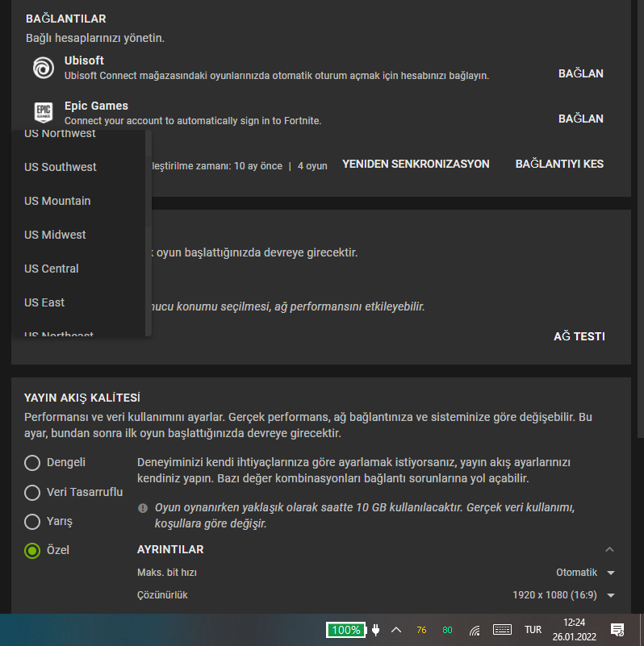Click BAĞLAN for Epic Games account
Image resolution: width=644 pixels, height=646 pixels.
click(x=580, y=119)
